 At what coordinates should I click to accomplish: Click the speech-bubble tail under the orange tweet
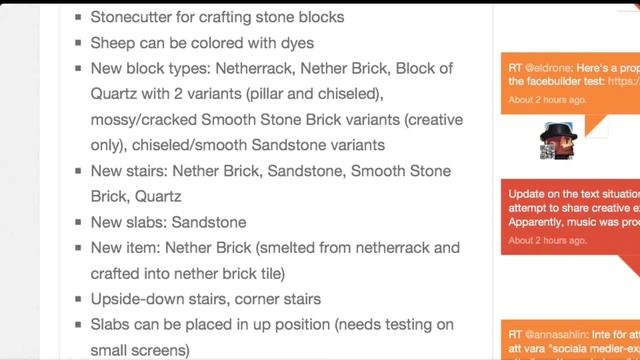coord(596,125)
